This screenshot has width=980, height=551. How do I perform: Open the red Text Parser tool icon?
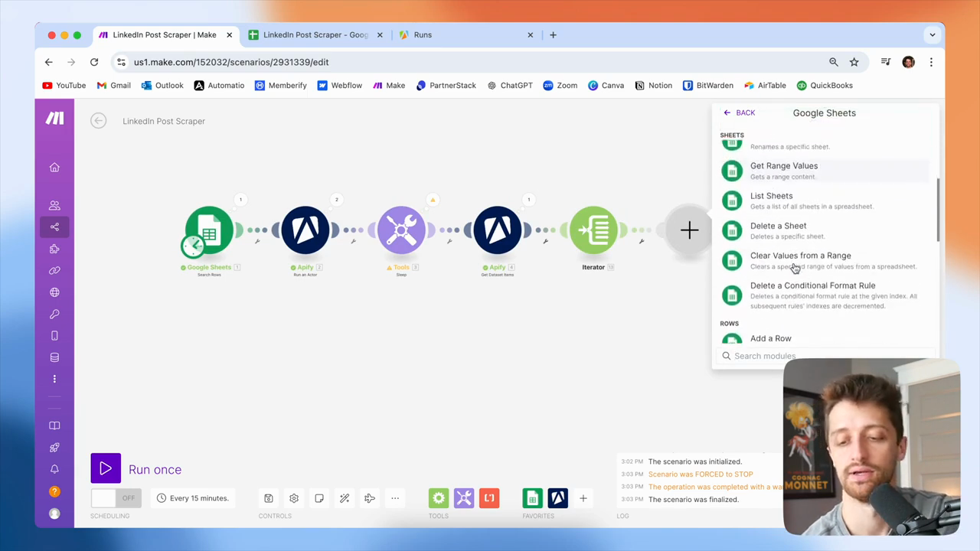(x=489, y=498)
